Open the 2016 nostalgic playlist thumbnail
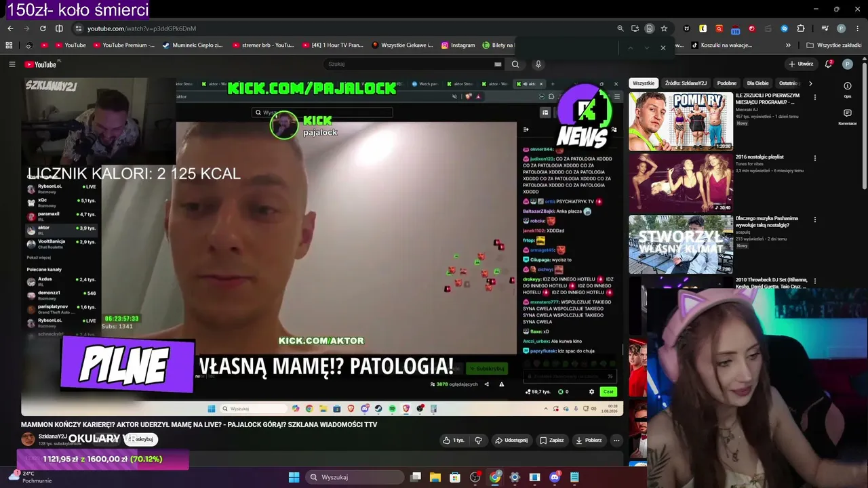868x488 pixels. click(681, 183)
